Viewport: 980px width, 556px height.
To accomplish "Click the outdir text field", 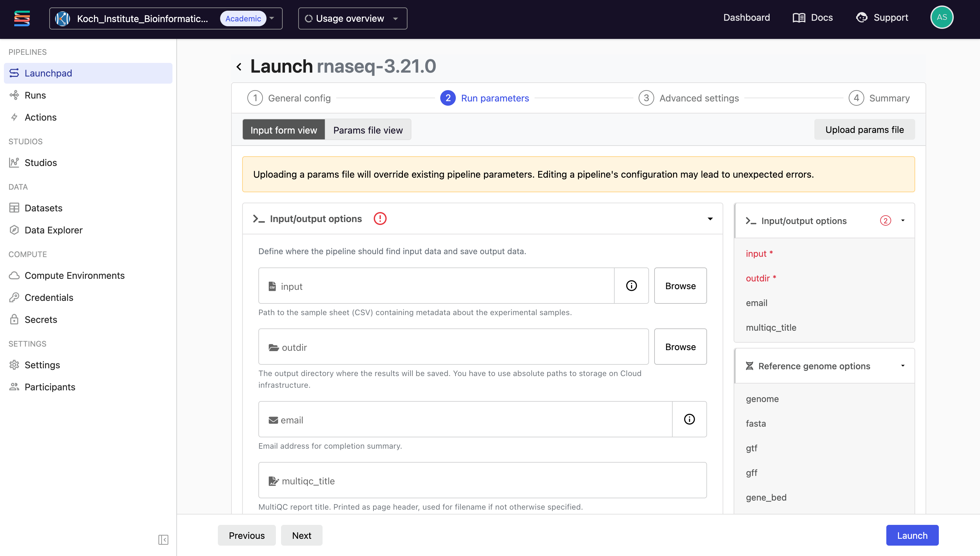I will pyautogui.click(x=453, y=347).
